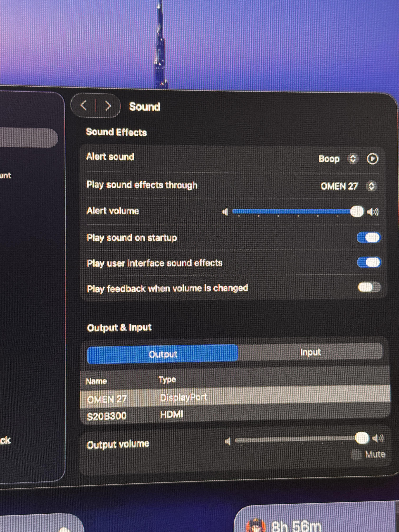The image size is (399, 532).
Task: Check the Mute checkbox
Action: 356,454
